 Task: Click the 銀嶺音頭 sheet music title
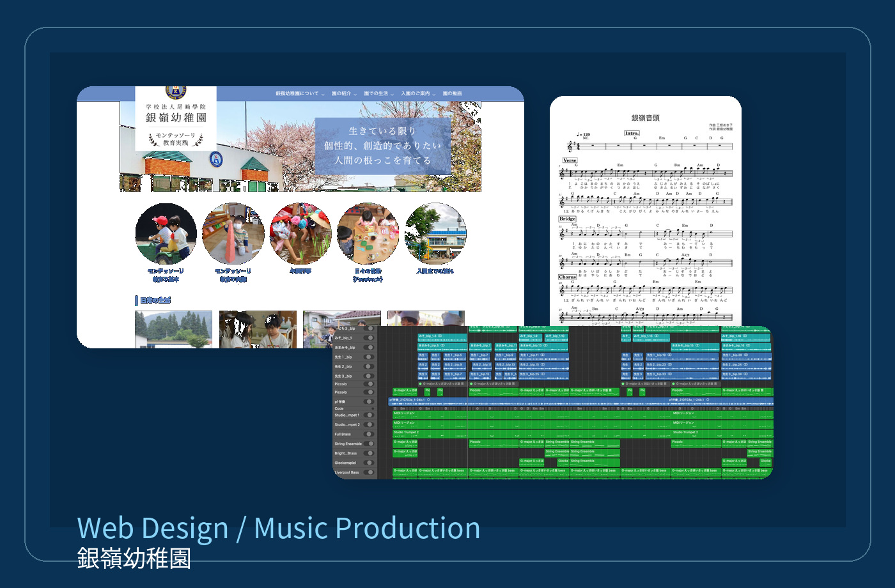[x=646, y=118]
